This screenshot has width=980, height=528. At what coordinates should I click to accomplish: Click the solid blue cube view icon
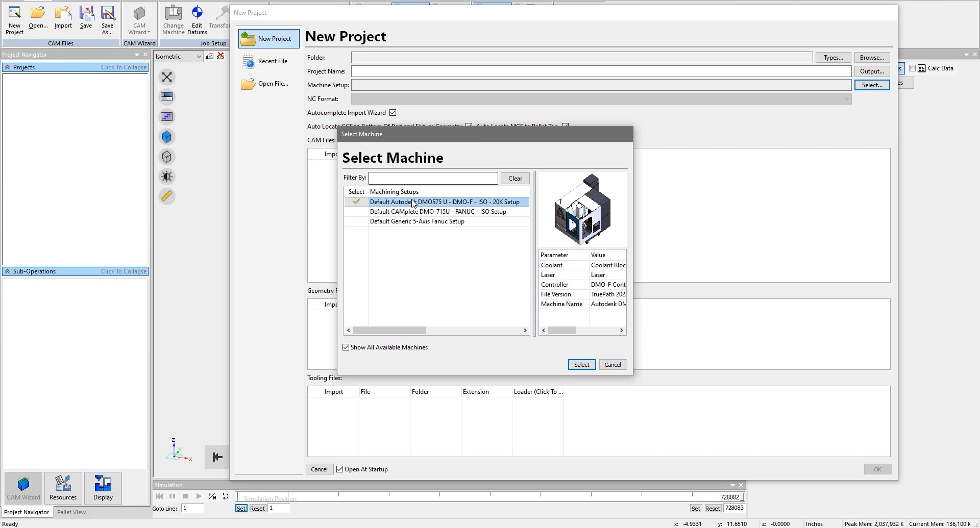[x=167, y=137]
